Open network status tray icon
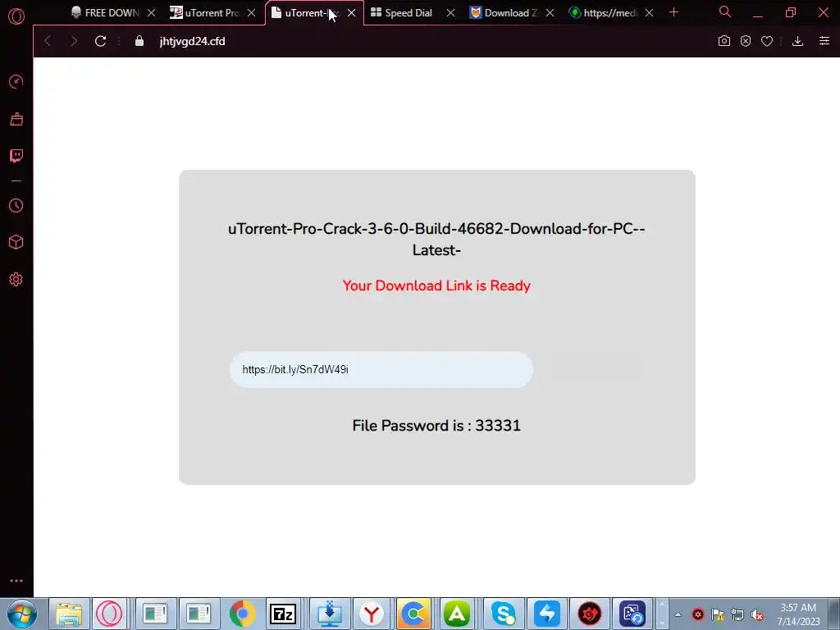The image size is (840, 630). click(x=737, y=614)
